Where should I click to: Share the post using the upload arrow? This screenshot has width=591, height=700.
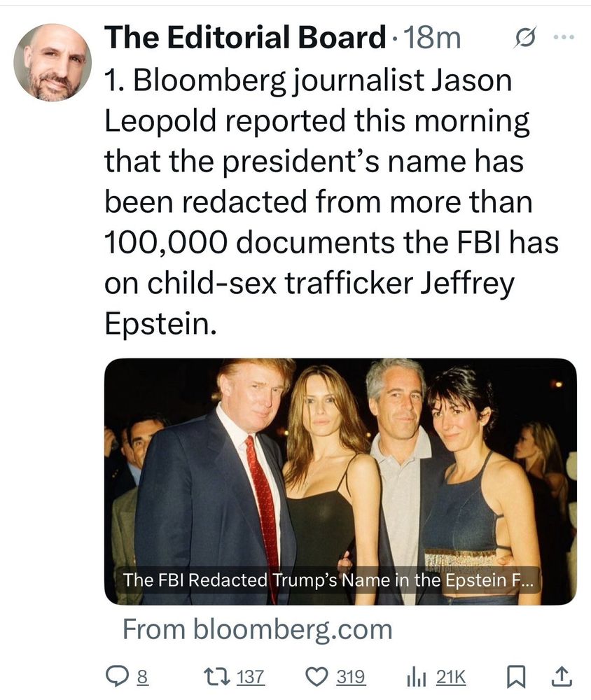tap(562, 676)
